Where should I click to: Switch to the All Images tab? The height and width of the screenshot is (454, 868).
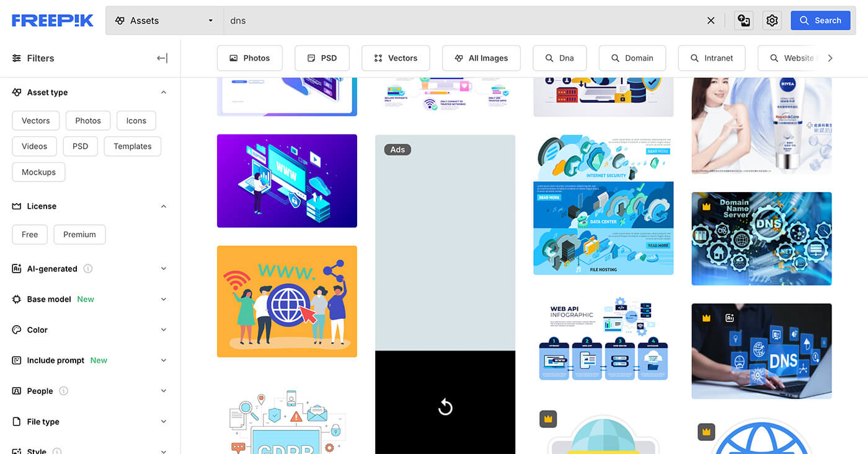click(481, 58)
